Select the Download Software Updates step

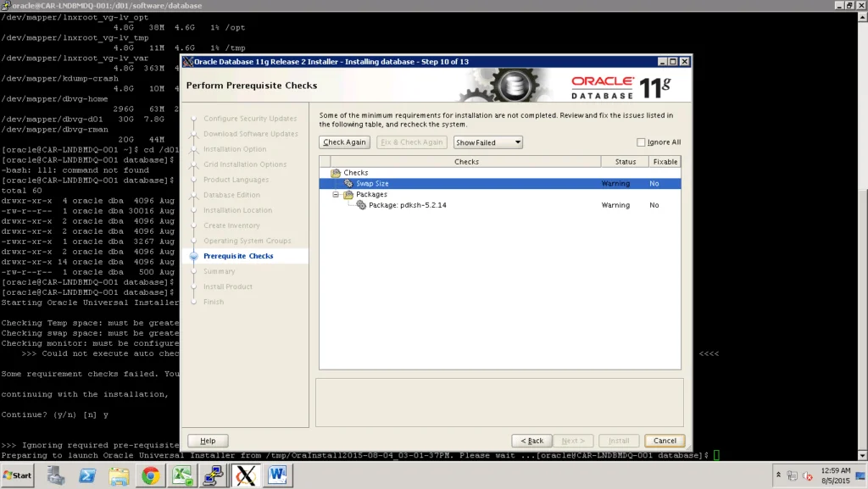click(x=250, y=134)
